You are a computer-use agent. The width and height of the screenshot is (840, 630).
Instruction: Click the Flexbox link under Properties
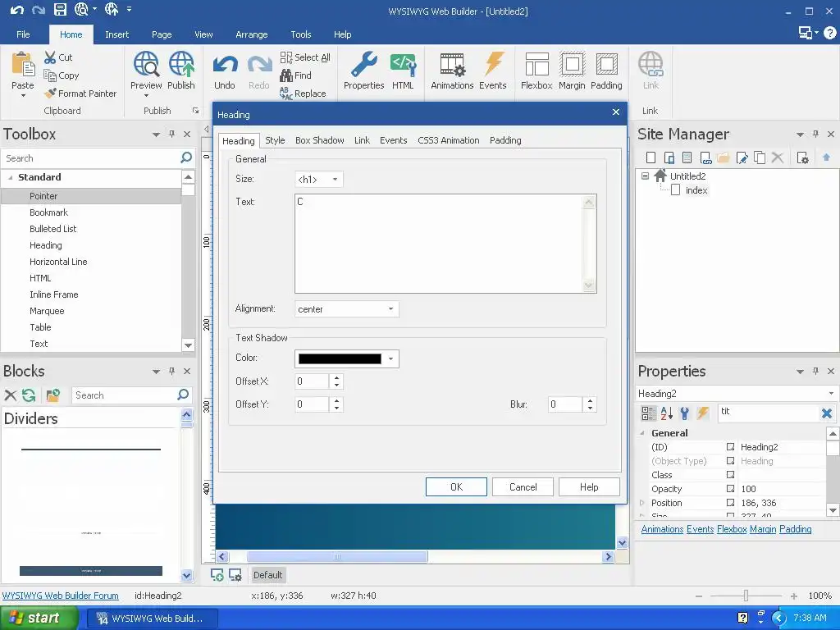pos(732,529)
